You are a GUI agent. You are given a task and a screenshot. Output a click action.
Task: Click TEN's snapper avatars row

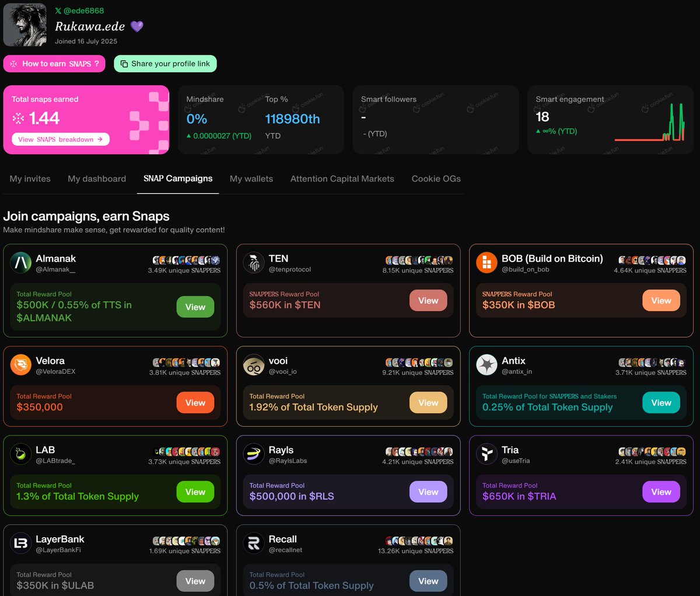(x=419, y=260)
